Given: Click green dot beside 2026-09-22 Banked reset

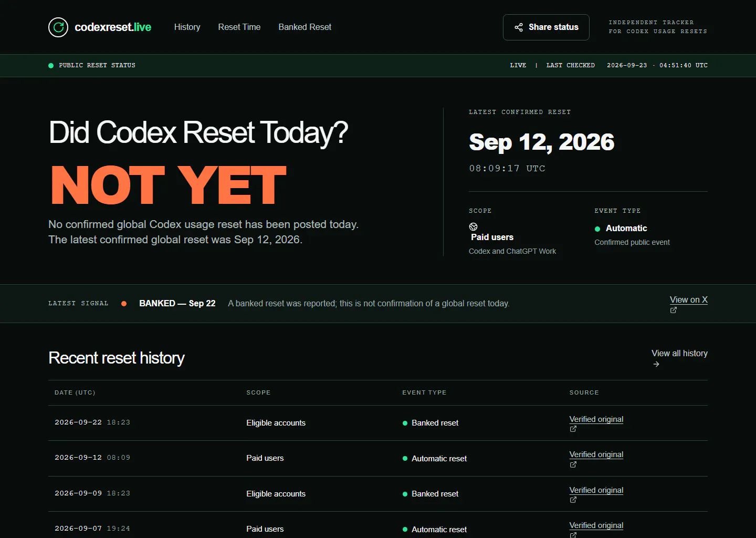Looking at the screenshot, I should 405,423.
